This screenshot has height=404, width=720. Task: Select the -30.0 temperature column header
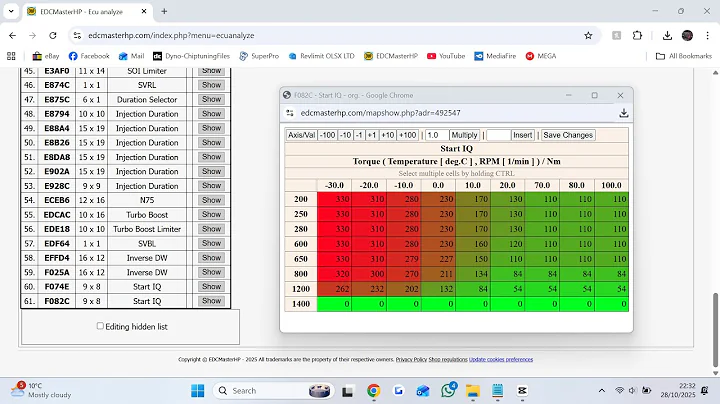tap(334, 185)
